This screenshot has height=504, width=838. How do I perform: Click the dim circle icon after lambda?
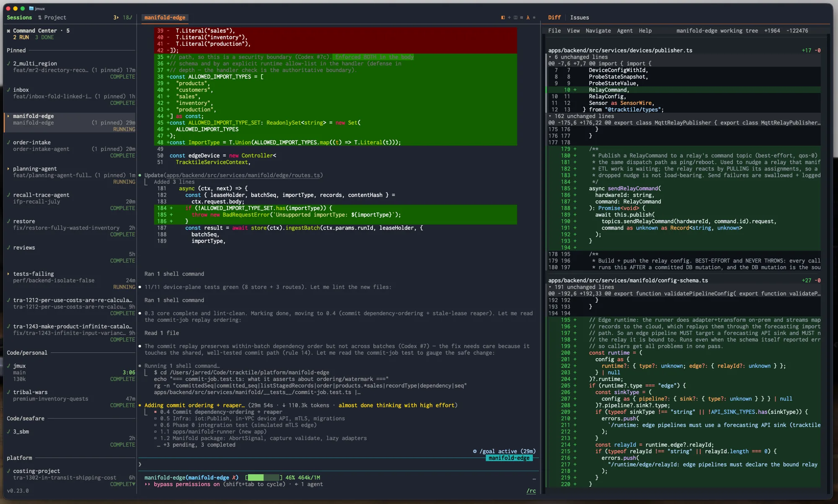click(x=534, y=18)
